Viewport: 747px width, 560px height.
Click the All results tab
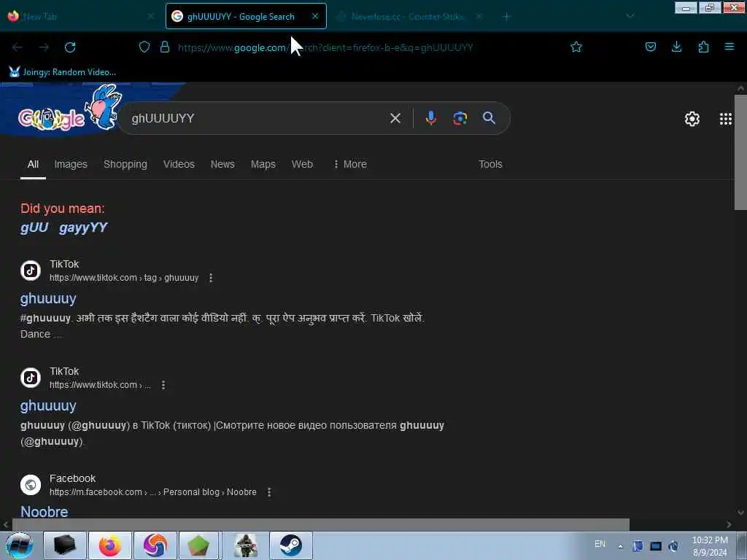click(33, 164)
